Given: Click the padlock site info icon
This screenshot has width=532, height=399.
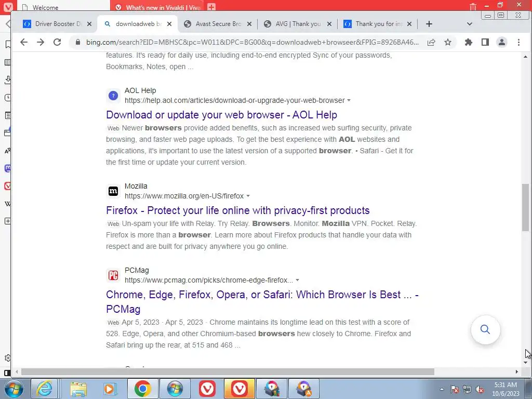Looking at the screenshot, I should tap(78, 42).
